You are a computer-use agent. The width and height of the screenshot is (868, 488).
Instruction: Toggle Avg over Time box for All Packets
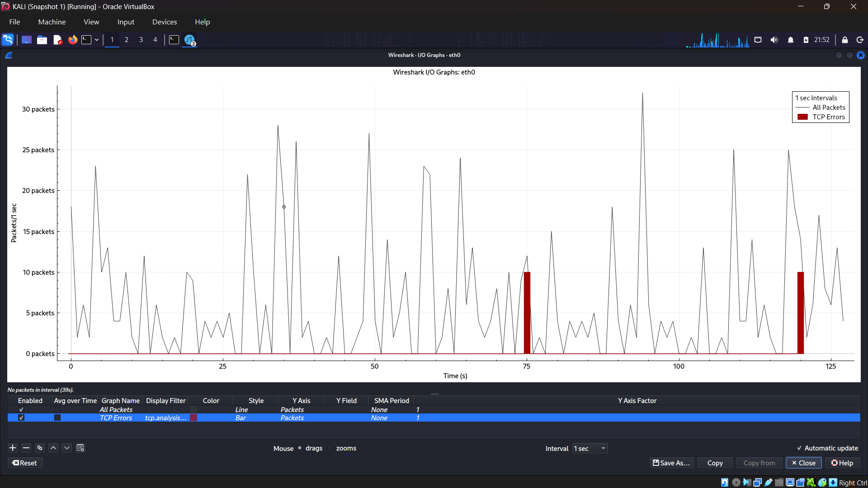click(57, 409)
